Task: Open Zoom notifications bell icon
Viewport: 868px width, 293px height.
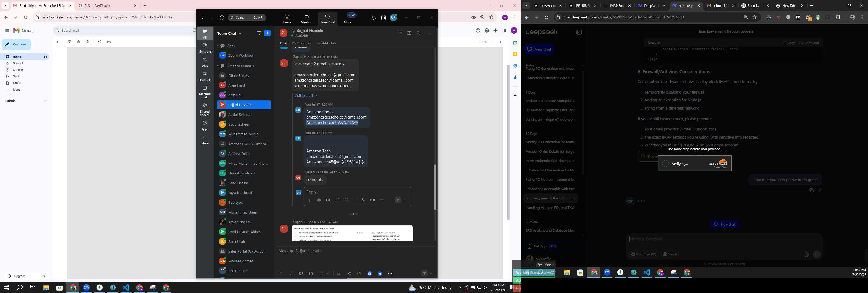Action: tap(374, 18)
